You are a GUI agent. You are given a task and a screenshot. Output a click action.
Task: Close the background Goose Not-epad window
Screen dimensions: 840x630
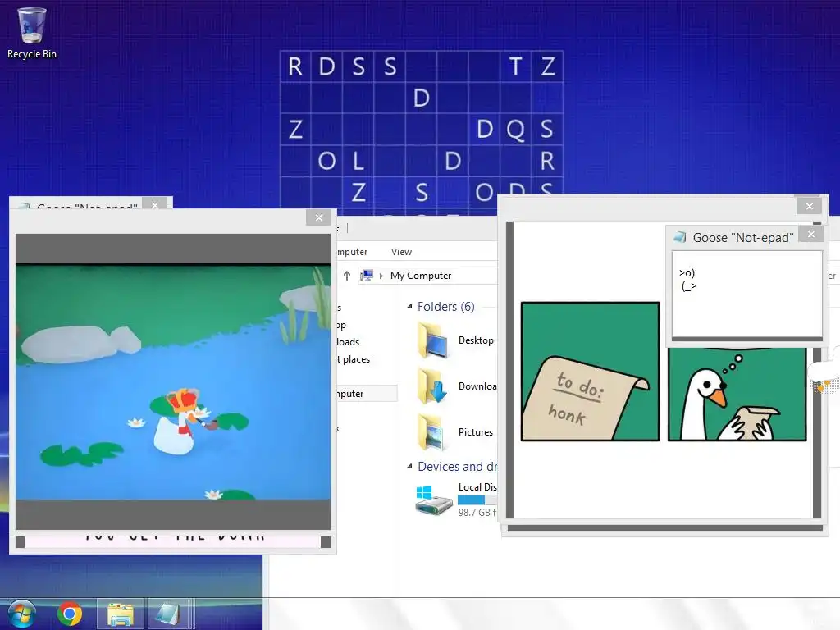click(x=155, y=203)
